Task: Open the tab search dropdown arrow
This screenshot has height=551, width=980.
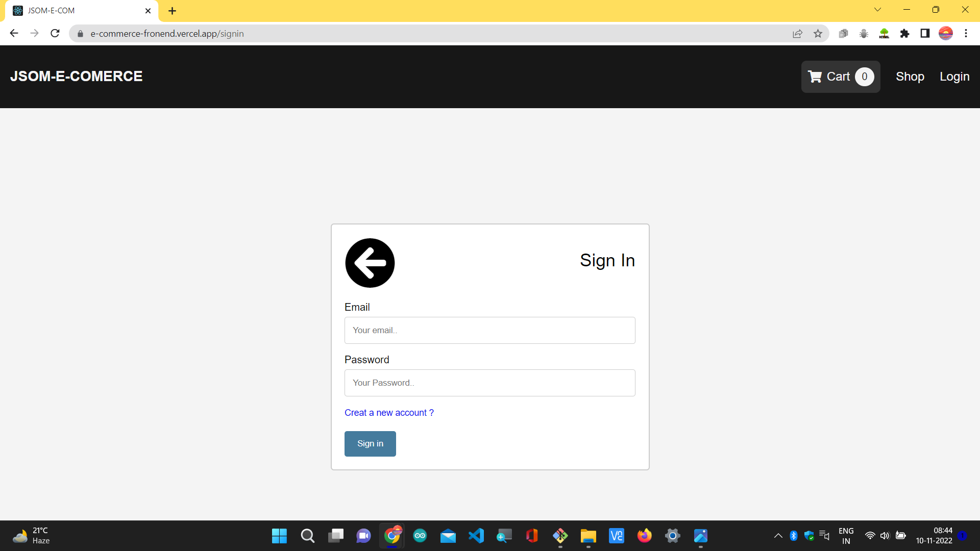Action: (878, 9)
